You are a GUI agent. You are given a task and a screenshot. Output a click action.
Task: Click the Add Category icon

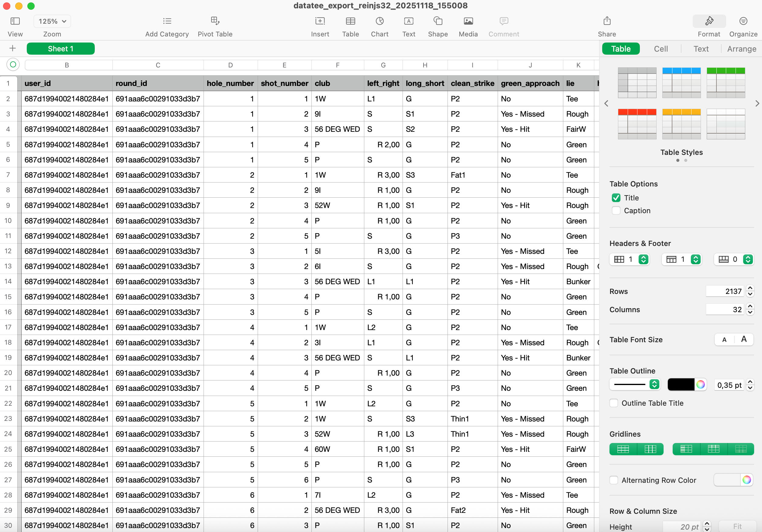pyautogui.click(x=167, y=21)
